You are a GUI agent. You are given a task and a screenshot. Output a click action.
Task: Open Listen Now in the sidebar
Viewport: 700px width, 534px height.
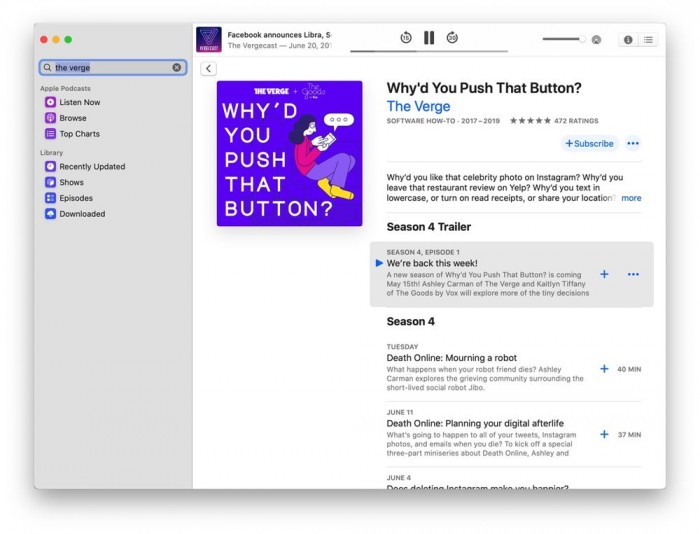click(79, 102)
